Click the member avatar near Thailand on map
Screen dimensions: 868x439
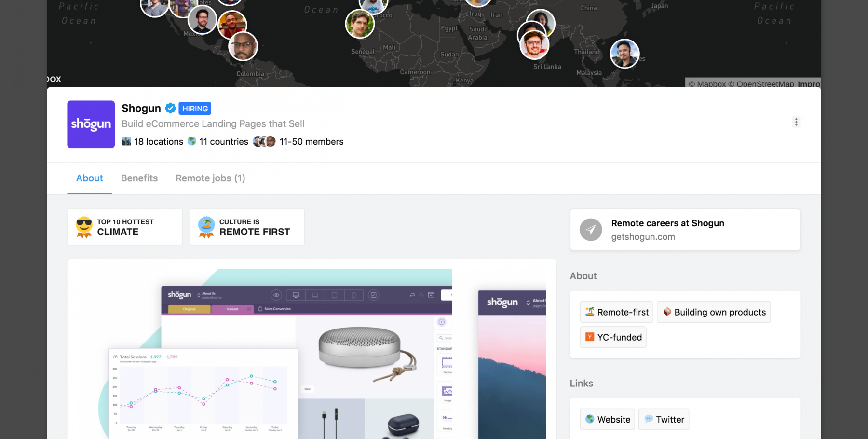tap(624, 53)
